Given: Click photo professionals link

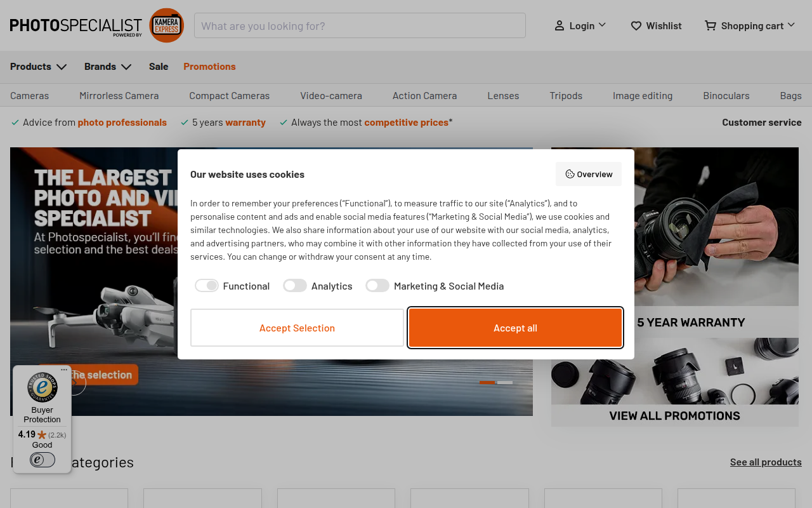Looking at the screenshot, I should (x=122, y=123).
